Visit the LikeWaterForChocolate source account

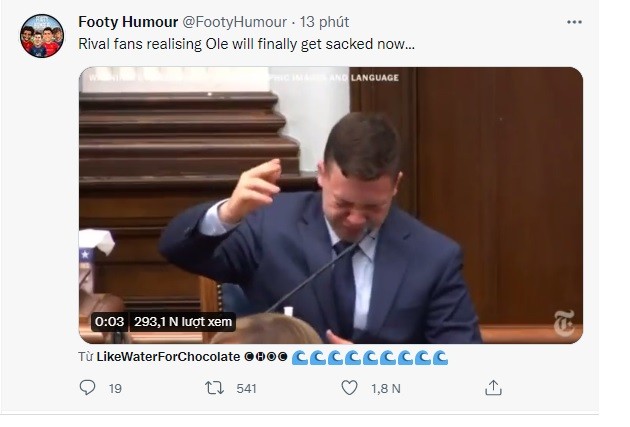[167, 357]
